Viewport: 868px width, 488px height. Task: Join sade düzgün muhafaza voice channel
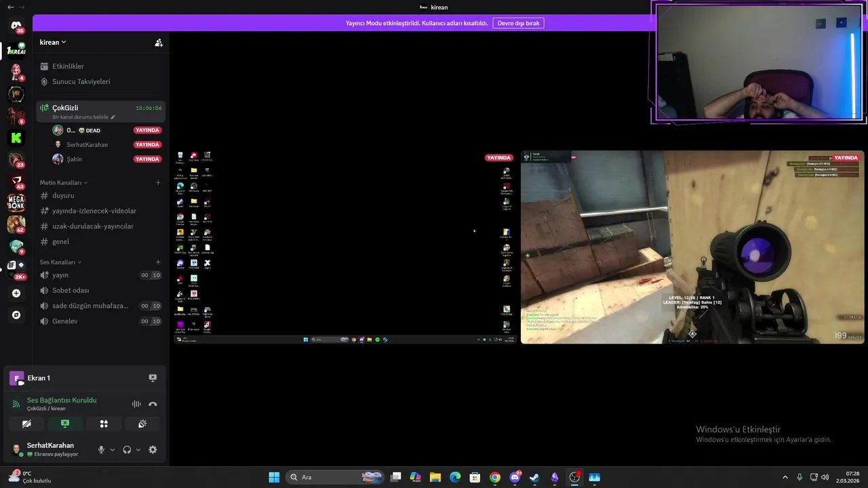[x=100, y=306]
